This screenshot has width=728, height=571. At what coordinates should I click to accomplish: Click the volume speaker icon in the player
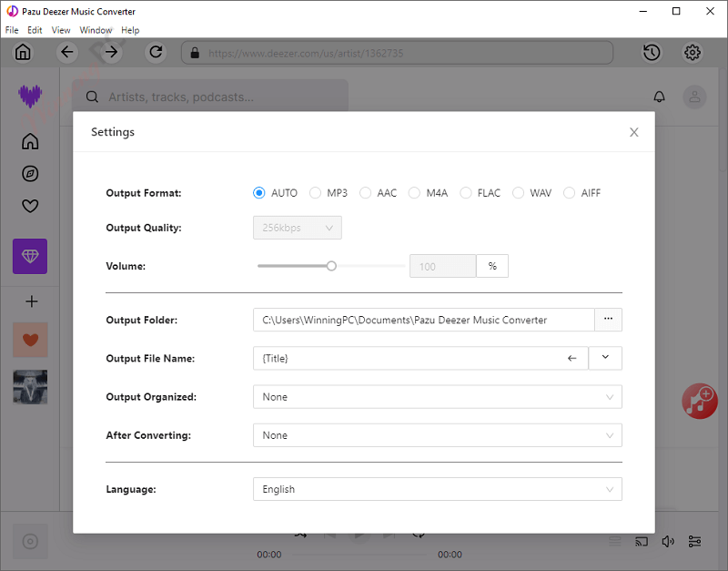(668, 542)
